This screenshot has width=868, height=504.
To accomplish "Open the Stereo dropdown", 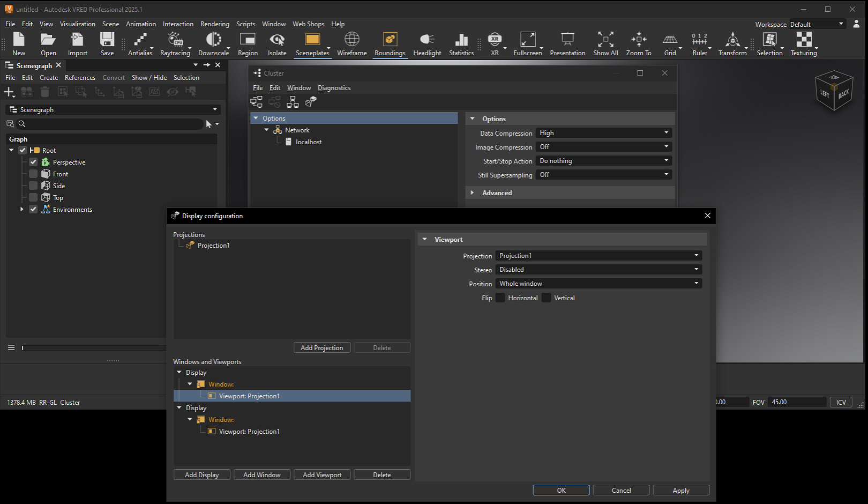I will click(598, 270).
